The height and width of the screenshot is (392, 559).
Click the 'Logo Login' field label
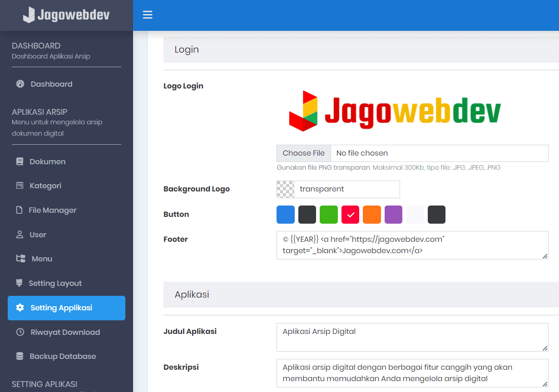pyautogui.click(x=183, y=86)
